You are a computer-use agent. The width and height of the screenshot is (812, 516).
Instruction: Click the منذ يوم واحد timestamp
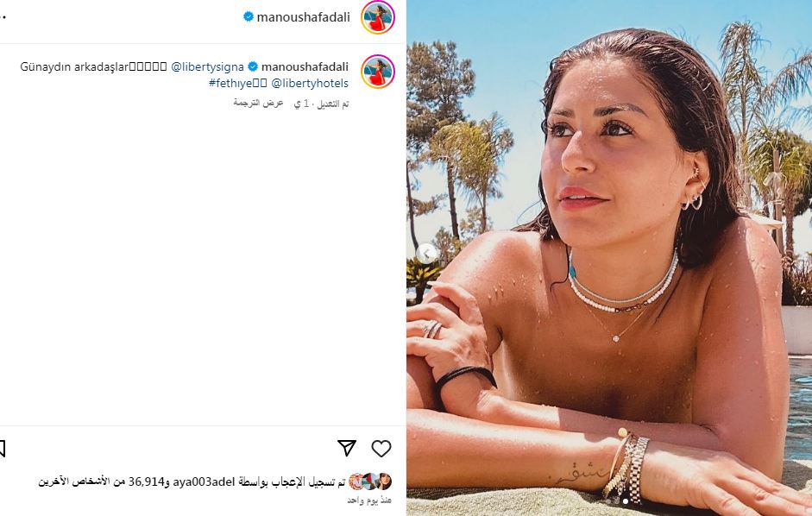pos(369,500)
